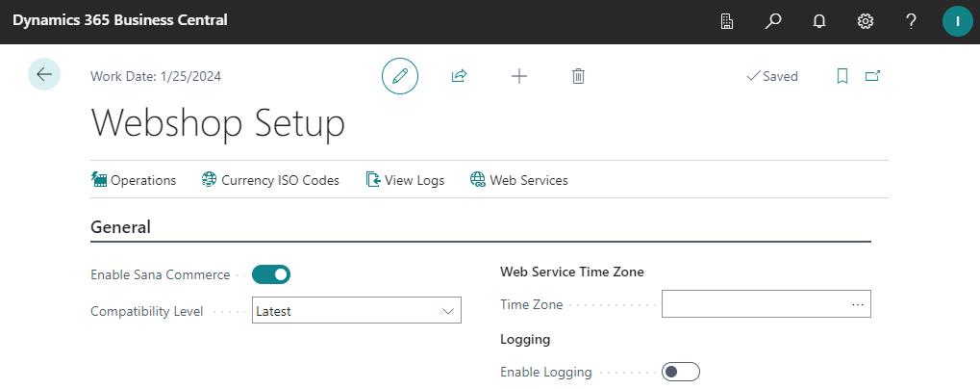Click the search magnifier icon
The height and width of the screenshot is (389, 980).
773,21
